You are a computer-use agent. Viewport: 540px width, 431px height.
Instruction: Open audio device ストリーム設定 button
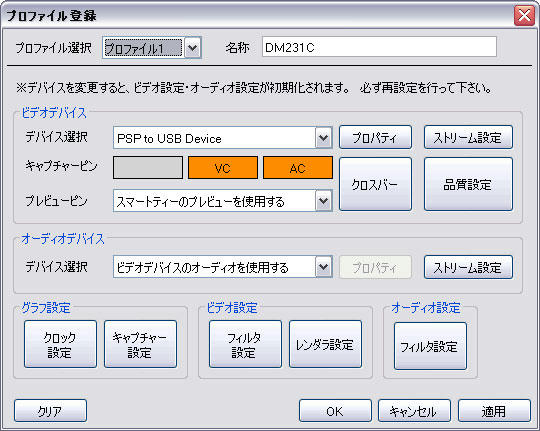pos(468,267)
